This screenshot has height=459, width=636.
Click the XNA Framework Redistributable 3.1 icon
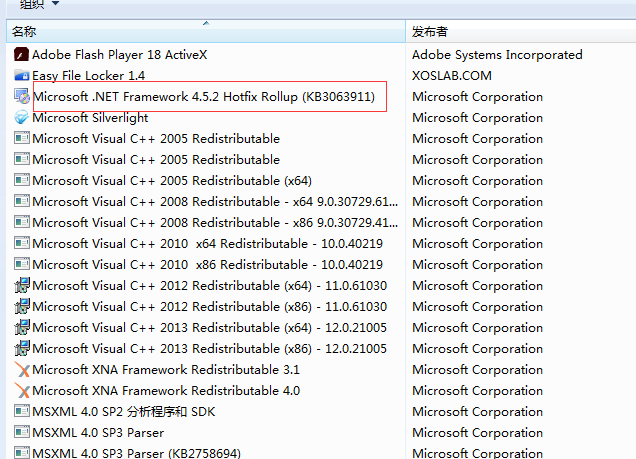[x=21, y=370]
